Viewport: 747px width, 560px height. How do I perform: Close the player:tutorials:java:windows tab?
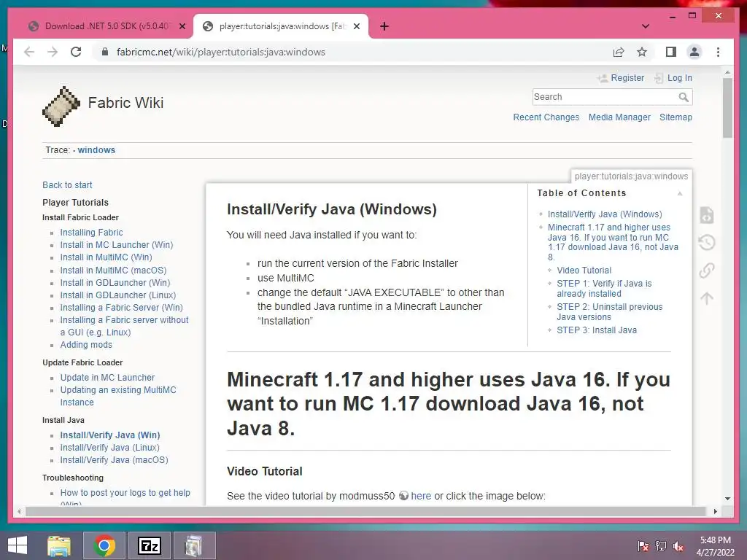[356, 26]
